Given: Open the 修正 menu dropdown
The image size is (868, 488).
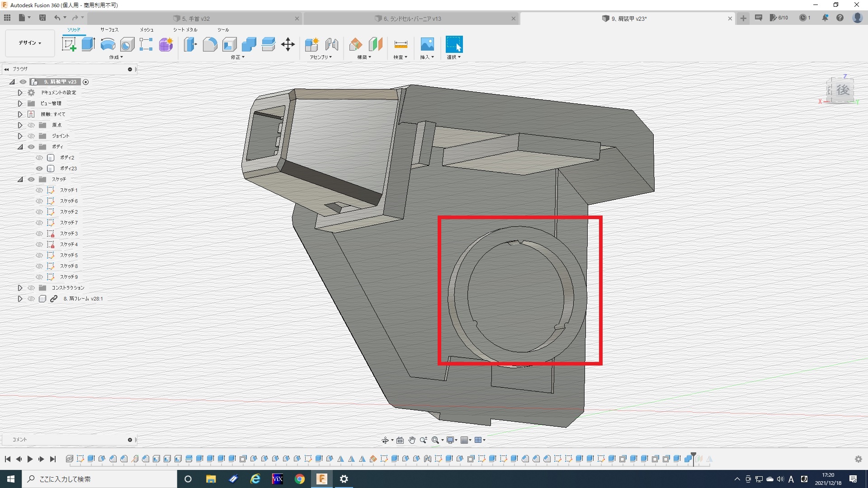Looking at the screenshot, I should [x=237, y=57].
